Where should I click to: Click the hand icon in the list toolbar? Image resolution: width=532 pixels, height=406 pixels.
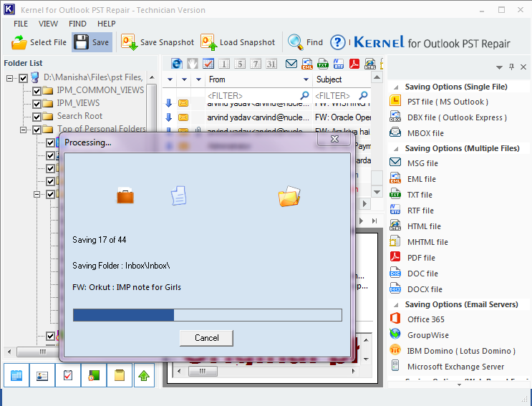coord(193,64)
